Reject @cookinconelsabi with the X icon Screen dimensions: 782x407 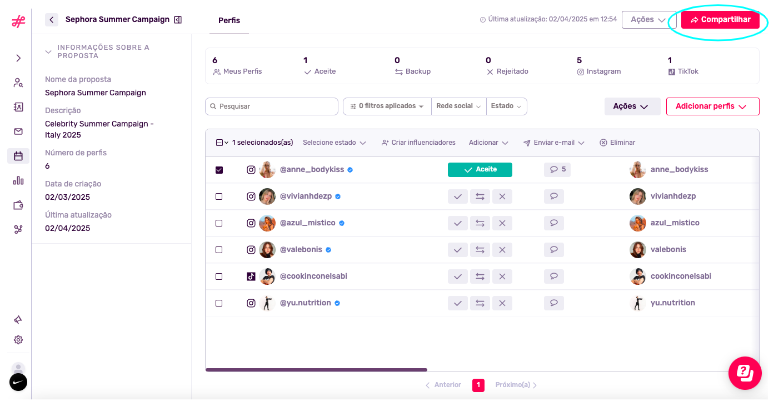[502, 276]
